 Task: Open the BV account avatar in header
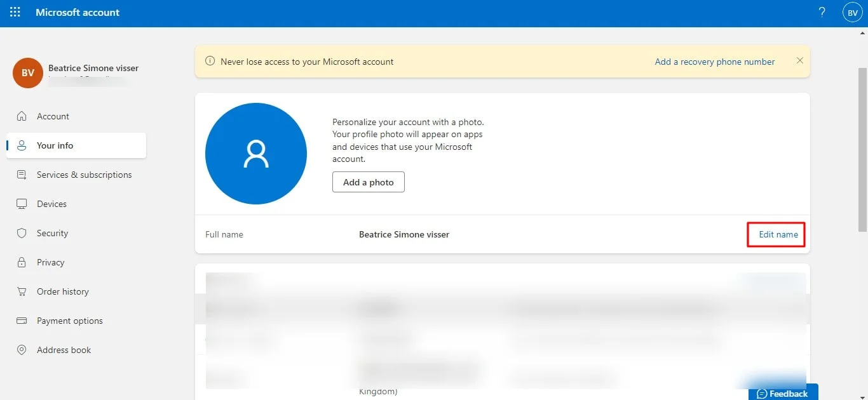coord(853,13)
